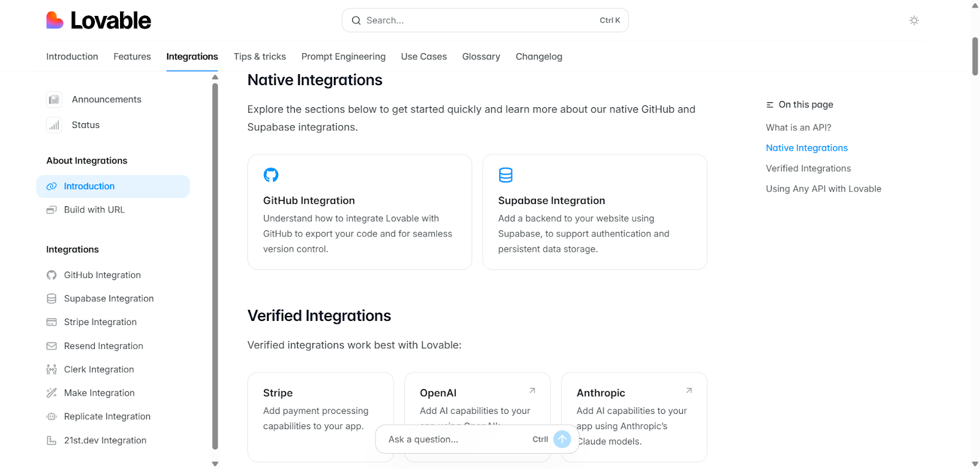Go to the Tips & tricks tab
The image size is (980, 469).
pyautogui.click(x=260, y=56)
